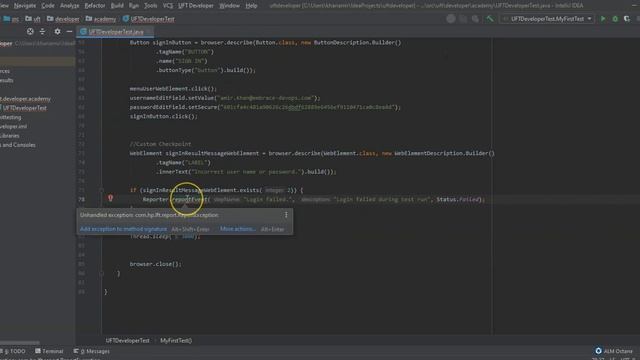The height and width of the screenshot is (360, 640).
Task: Select the 'and Consoles' tree node
Action: (18, 145)
